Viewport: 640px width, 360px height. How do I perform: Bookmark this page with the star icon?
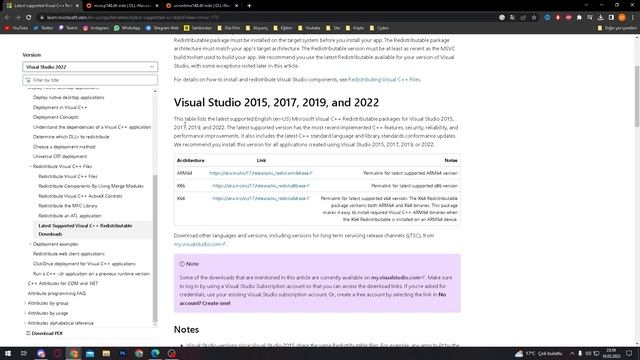coord(534,17)
